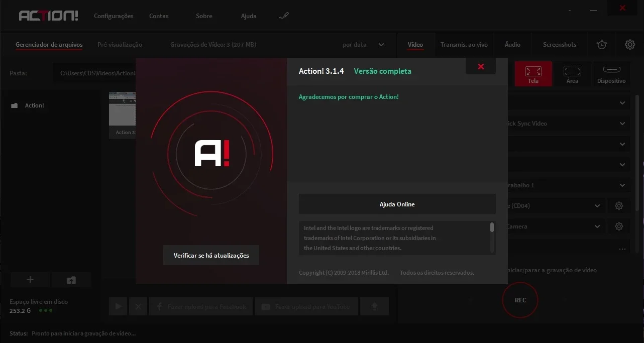644x343 pixels.
Task: Switch to Gerenciador de arquivos tab
Action: (49, 45)
